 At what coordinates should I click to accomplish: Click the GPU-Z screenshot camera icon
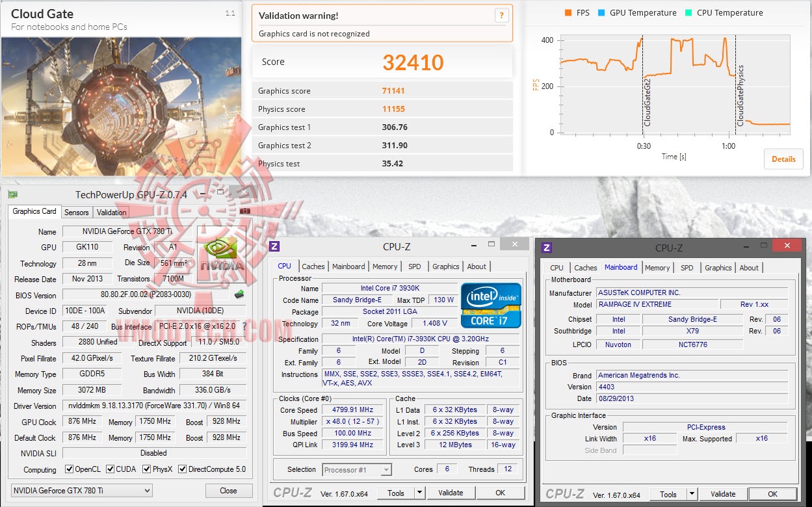click(x=244, y=211)
